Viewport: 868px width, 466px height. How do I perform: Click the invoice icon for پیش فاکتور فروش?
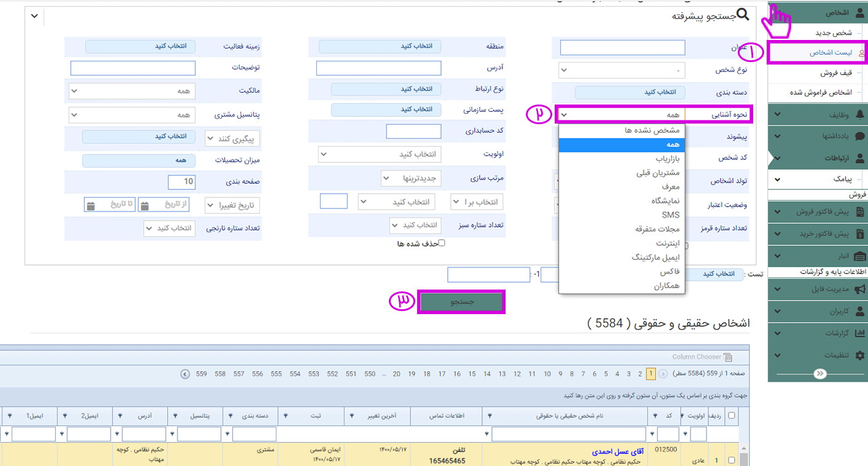[859, 211]
